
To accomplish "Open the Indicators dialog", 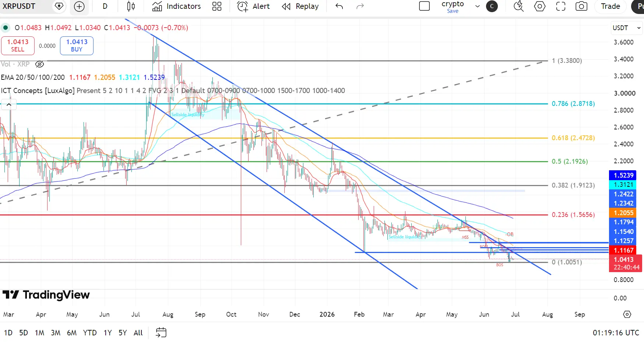I will tap(176, 6).
